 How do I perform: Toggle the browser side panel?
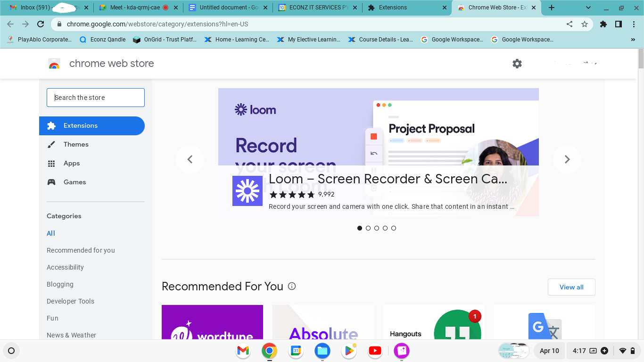pos(619,24)
